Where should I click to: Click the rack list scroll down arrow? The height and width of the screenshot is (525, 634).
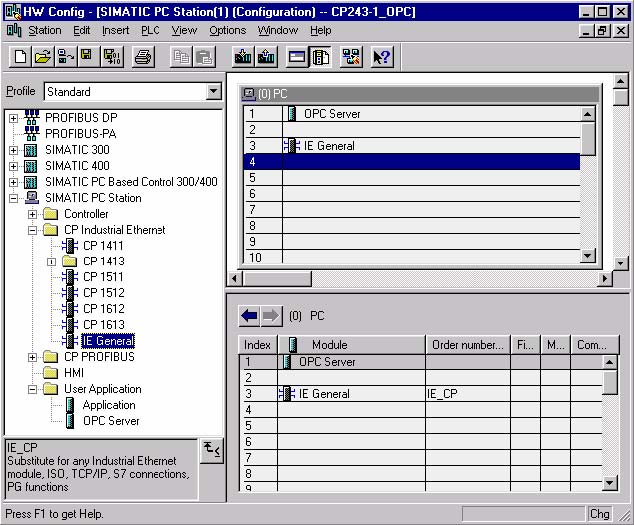[x=587, y=256]
